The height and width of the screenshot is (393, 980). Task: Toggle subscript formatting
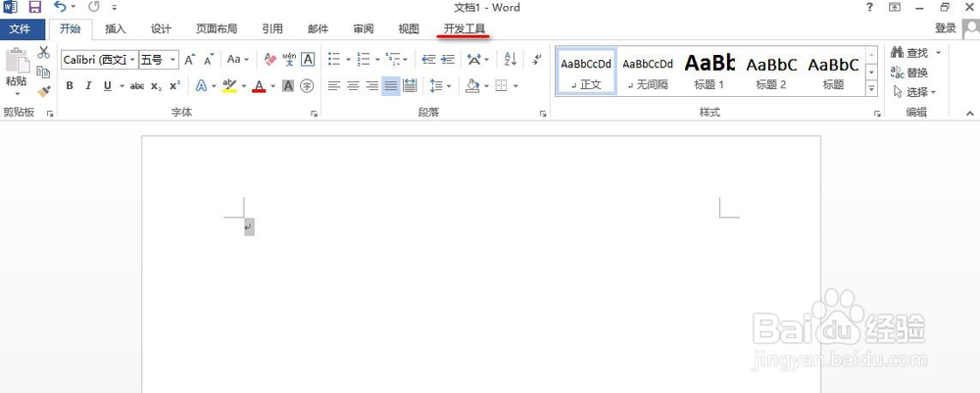156,86
